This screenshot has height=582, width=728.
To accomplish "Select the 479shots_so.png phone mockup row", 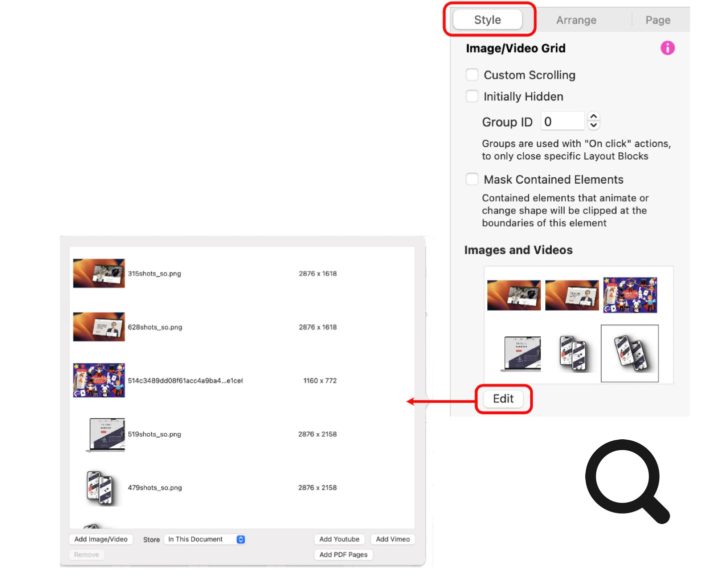I will 242,488.
